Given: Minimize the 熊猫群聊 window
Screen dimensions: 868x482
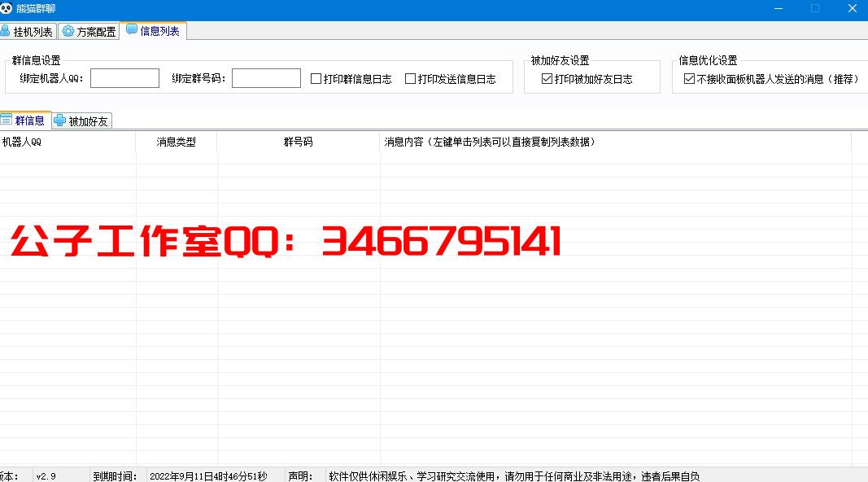Looking at the screenshot, I should [x=779, y=8].
